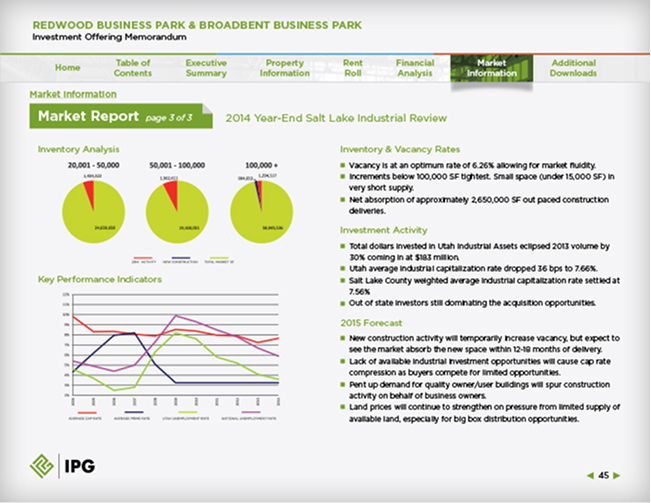The width and height of the screenshot is (651, 503).
Task: Open the Table of Contents tab
Action: coord(133,68)
